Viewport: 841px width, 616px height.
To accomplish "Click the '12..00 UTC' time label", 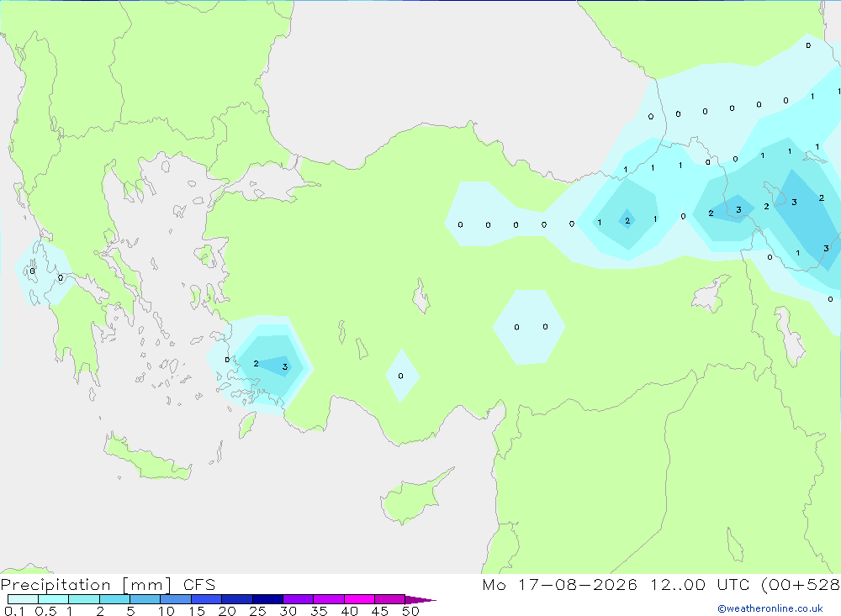I will pyautogui.click(x=700, y=585).
